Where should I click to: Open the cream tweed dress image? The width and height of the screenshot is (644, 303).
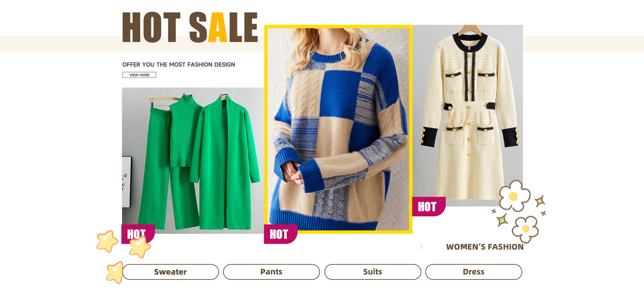coord(468,116)
